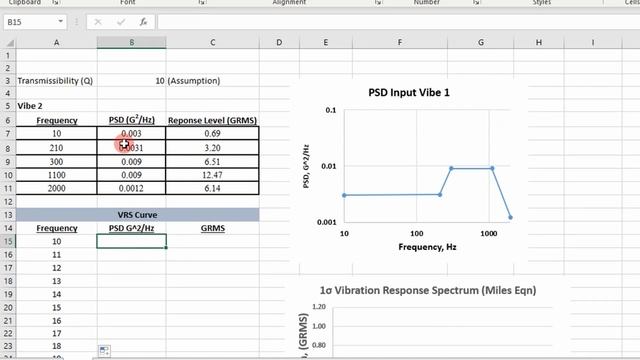The height and width of the screenshot is (360, 640).
Task: Click inside the formula bar input
Action: pyautogui.click(x=398, y=22)
